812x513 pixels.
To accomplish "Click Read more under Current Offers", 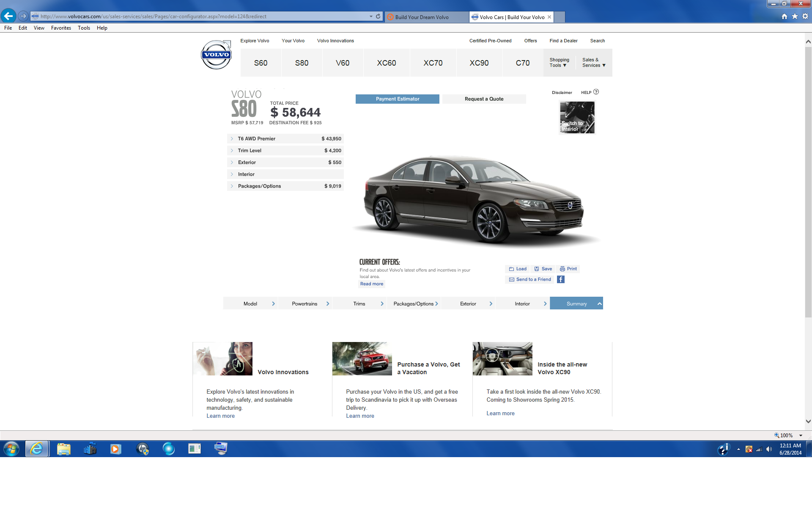I will pos(372,284).
